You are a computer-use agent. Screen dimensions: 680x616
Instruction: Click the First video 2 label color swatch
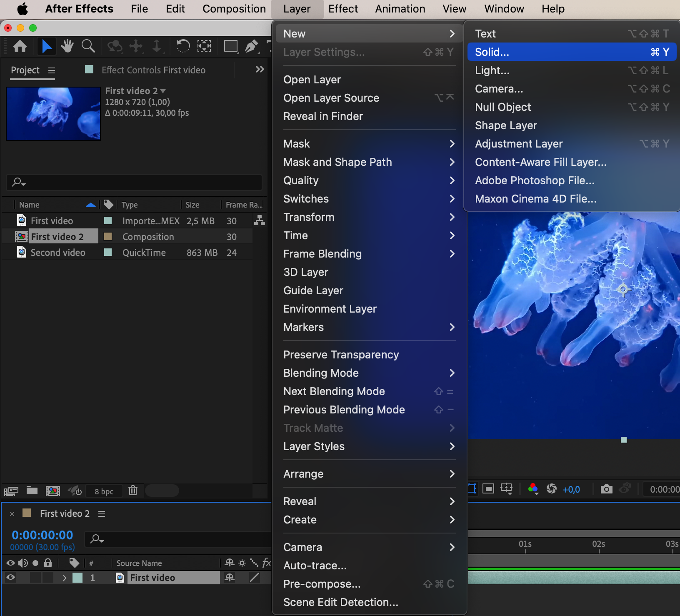click(108, 237)
